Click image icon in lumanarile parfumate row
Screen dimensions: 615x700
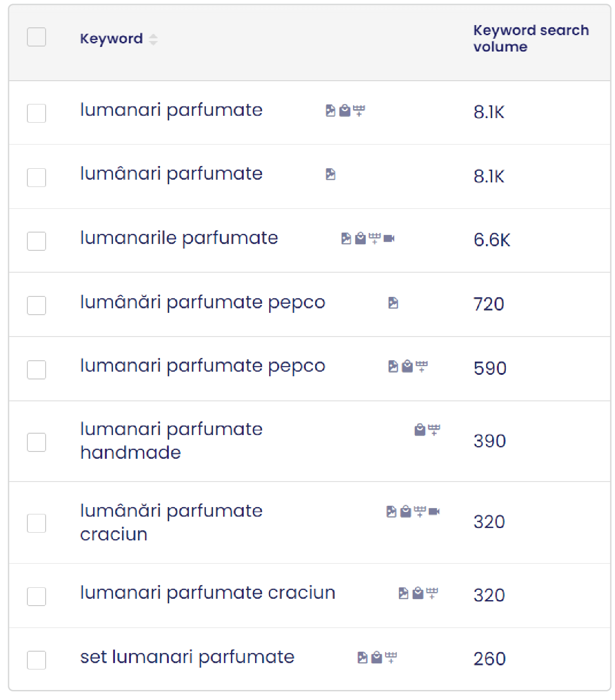coord(346,239)
